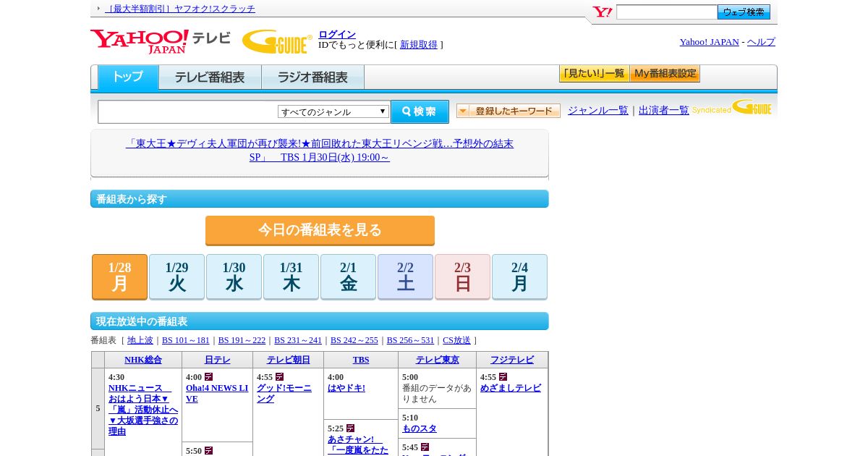
Task: Click the Syndicated G-GUIDE logo
Action: tap(732, 109)
